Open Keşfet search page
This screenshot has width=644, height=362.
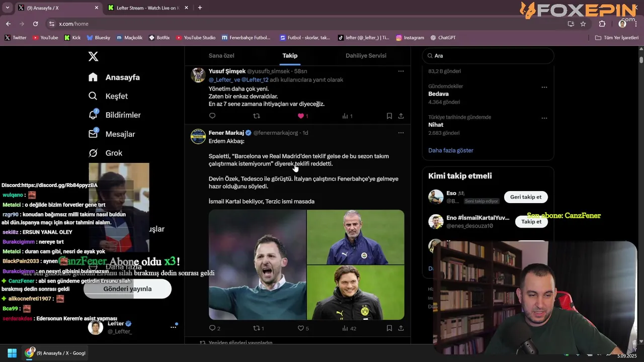108,96
